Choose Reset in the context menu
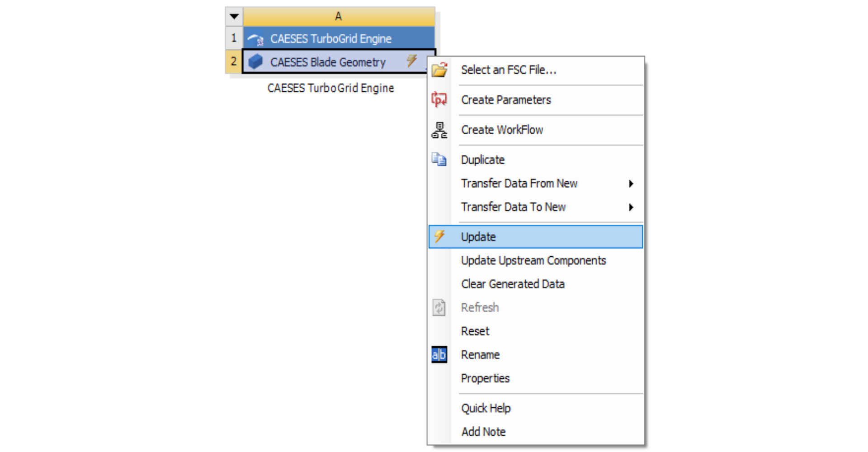The height and width of the screenshot is (452, 868). 536,331
